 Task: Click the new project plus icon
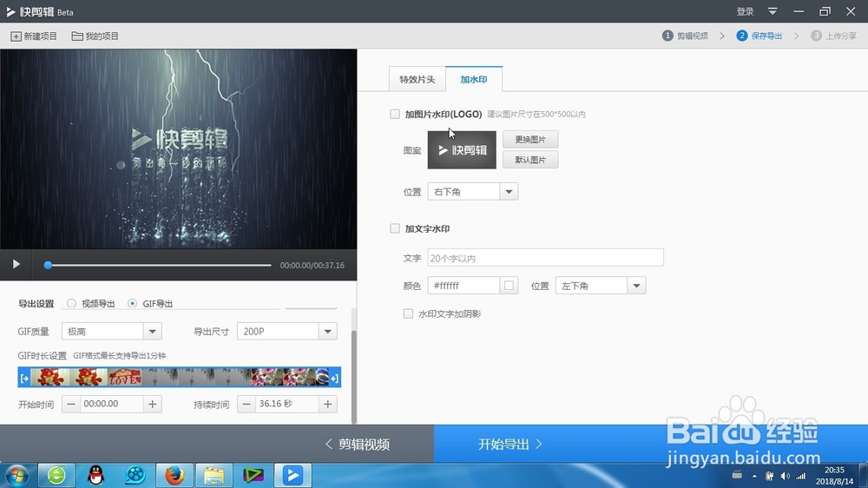click(16, 36)
